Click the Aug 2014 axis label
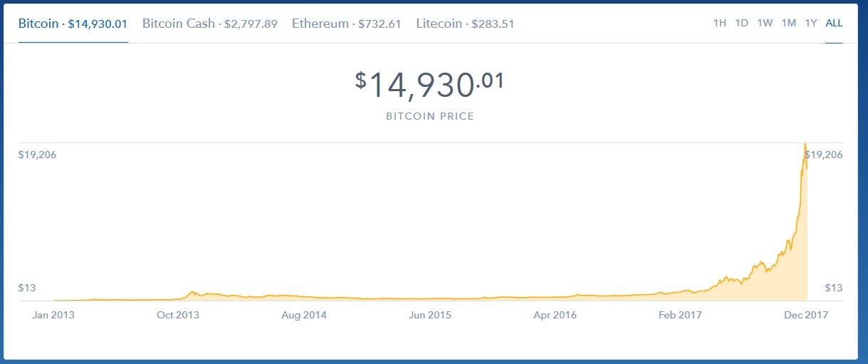The image size is (868, 364). 304,314
